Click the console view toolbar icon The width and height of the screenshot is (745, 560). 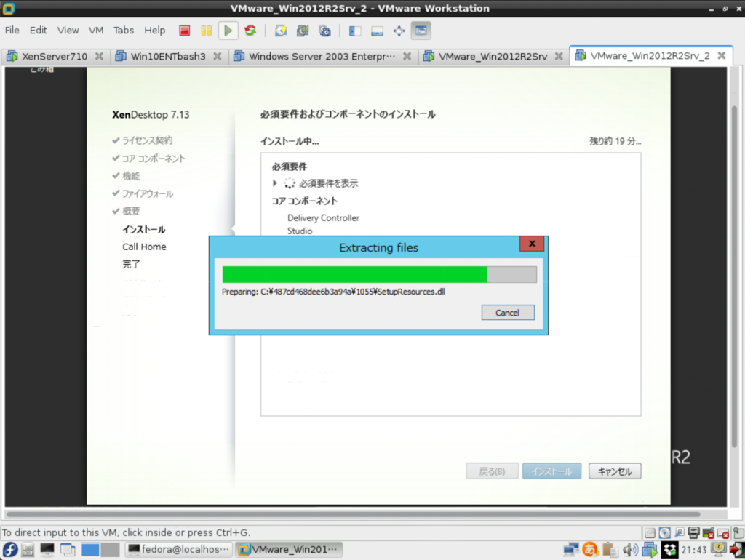point(421,31)
